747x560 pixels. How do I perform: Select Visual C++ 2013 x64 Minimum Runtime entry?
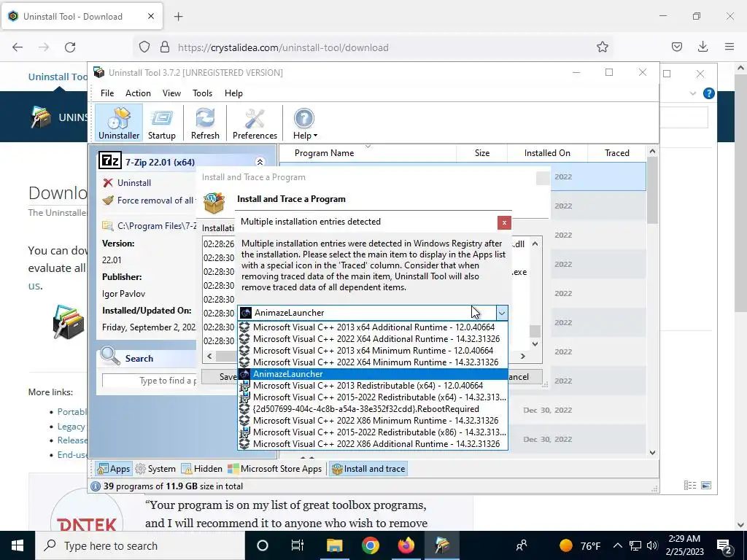(373, 351)
